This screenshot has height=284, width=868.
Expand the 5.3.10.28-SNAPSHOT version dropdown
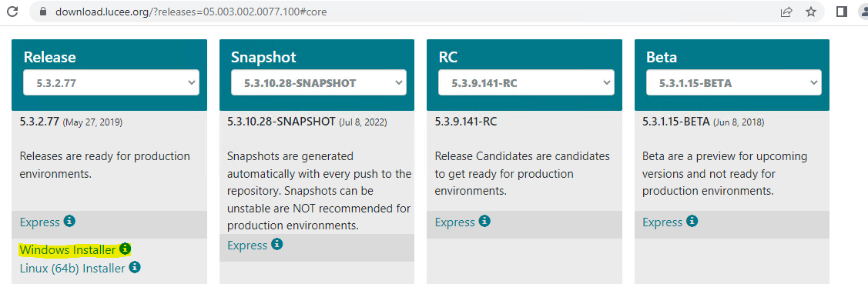(318, 82)
